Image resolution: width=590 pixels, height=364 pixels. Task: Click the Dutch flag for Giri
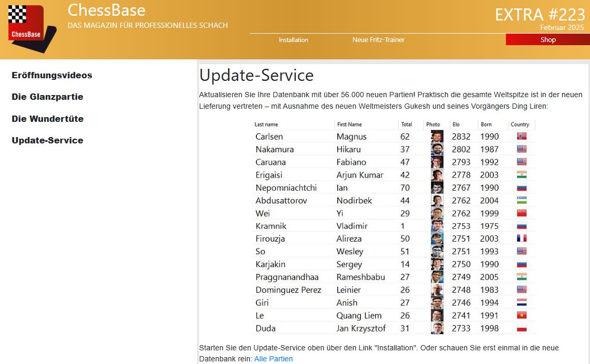click(521, 303)
